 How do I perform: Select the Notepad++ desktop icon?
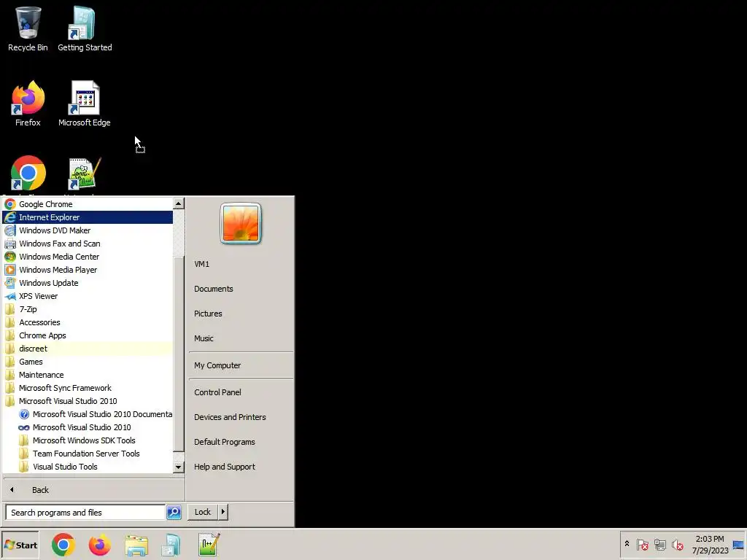coord(85,175)
